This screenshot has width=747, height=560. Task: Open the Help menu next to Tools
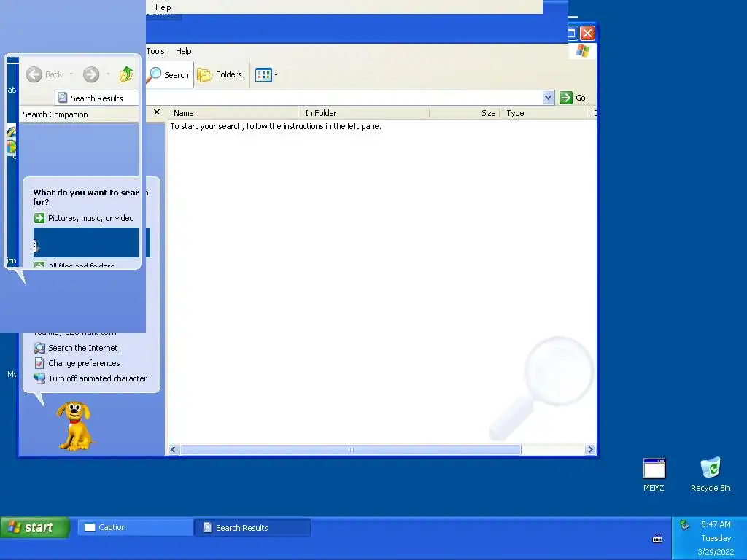point(183,51)
